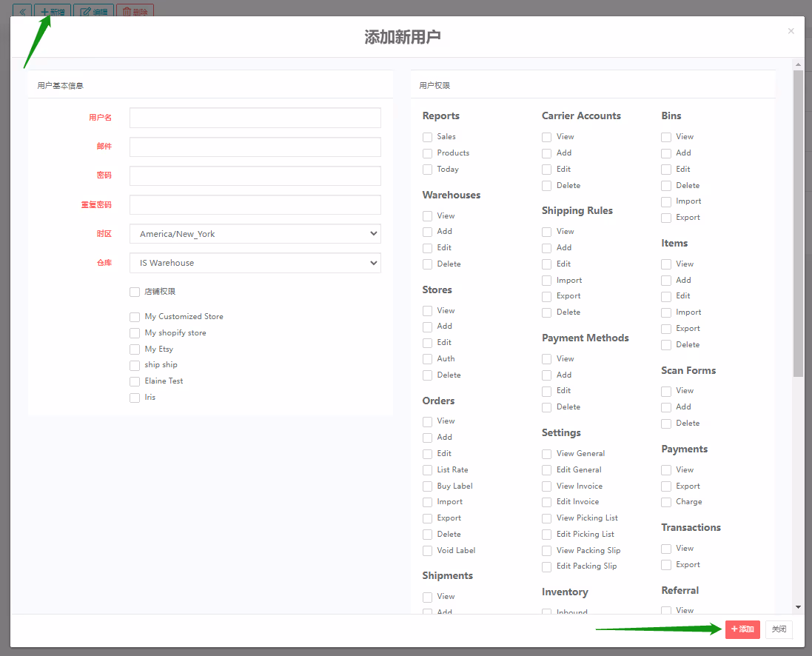Check Orders List Rate permission

click(427, 470)
